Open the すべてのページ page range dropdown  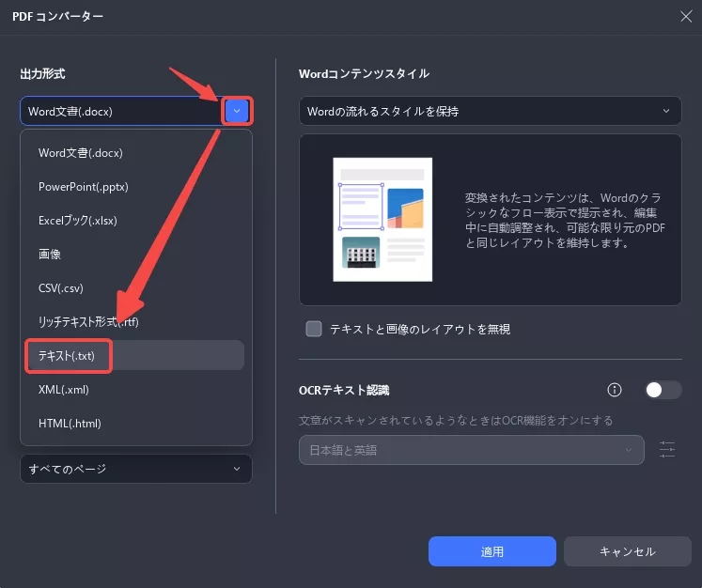coord(136,469)
